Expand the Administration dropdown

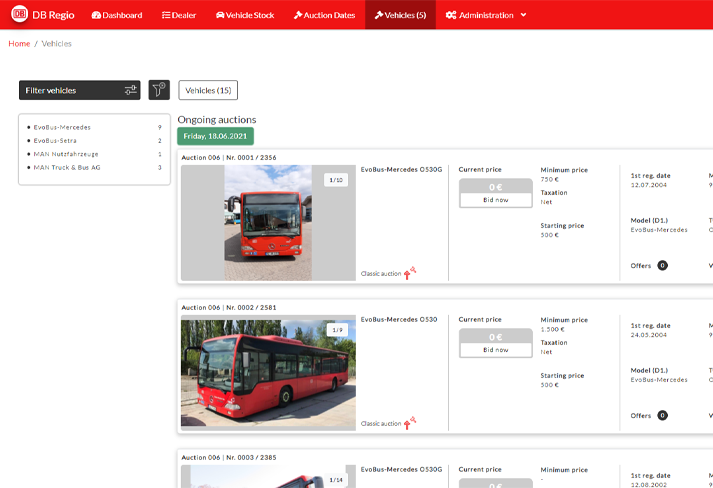486,15
